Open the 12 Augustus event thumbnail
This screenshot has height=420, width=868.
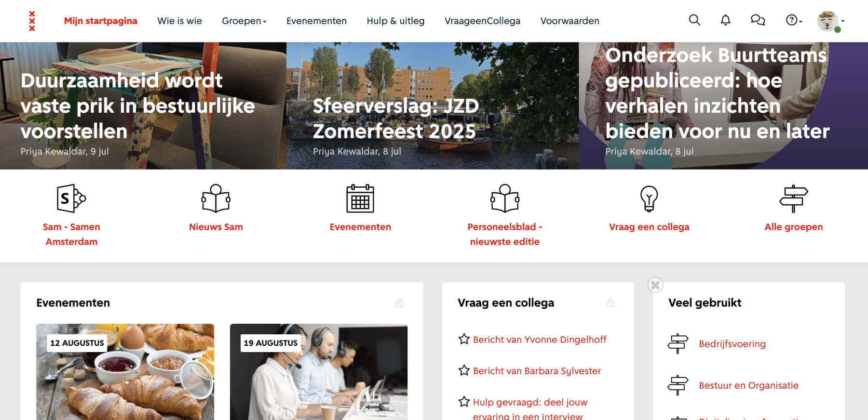click(x=125, y=372)
